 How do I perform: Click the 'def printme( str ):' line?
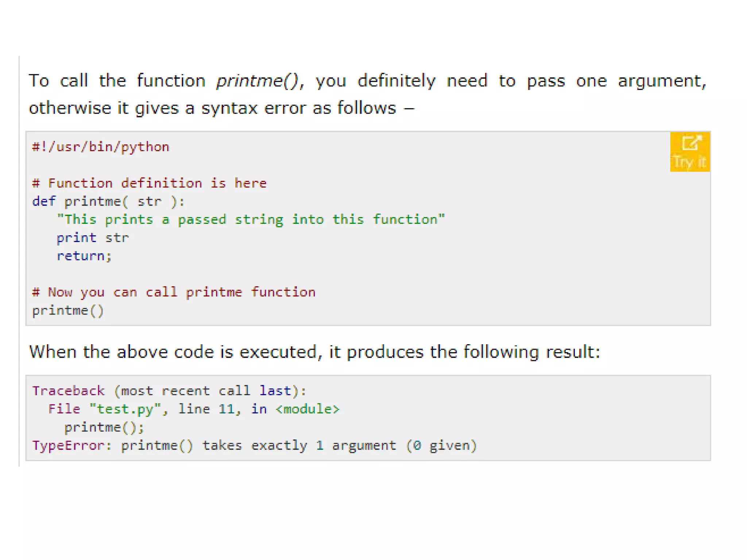(108, 201)
